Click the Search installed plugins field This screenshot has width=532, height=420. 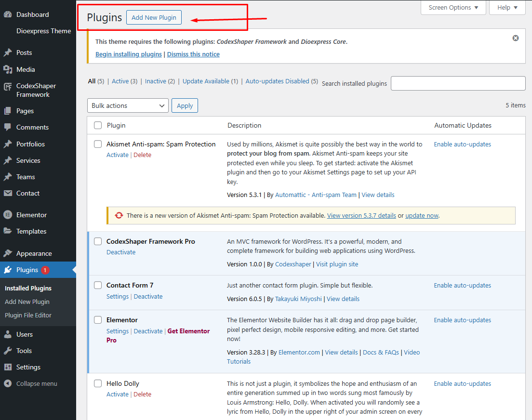click(458, 83)
